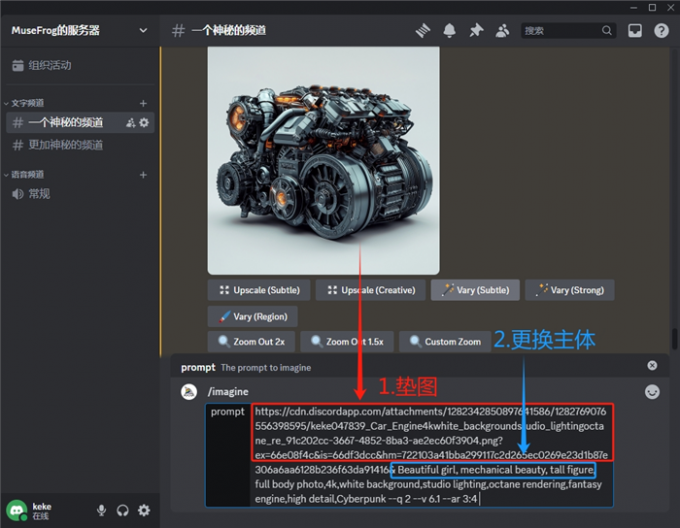Open the emoji picker smiley icon
Screen dimensions: 680x528
pyautogui.click(x=652, y=391)
